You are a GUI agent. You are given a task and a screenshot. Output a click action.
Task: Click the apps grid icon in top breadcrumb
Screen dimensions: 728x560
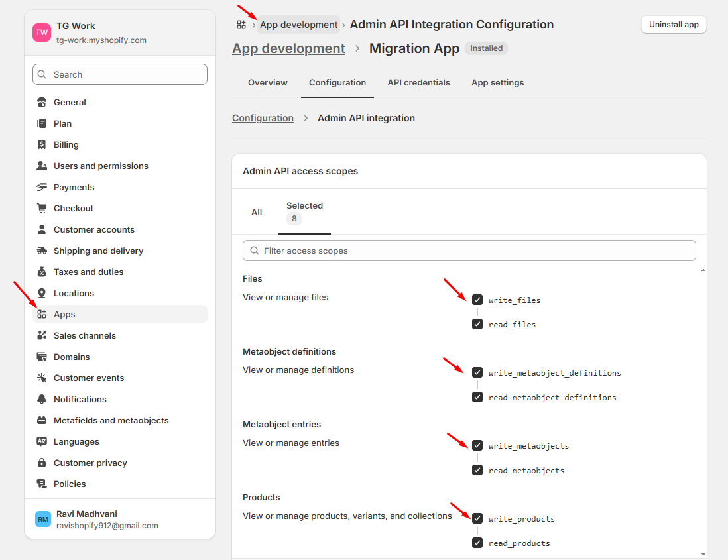(x=241, y=25)
